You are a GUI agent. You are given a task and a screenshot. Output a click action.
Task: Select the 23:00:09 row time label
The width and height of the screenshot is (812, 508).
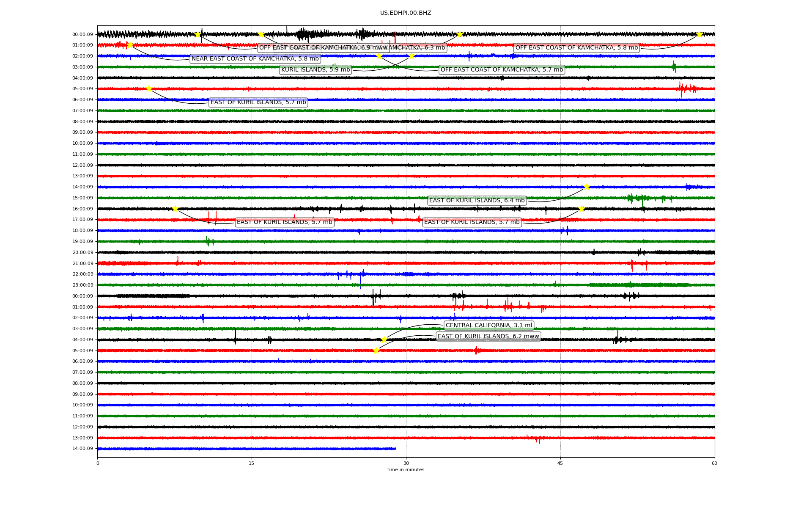coord(82,285)
